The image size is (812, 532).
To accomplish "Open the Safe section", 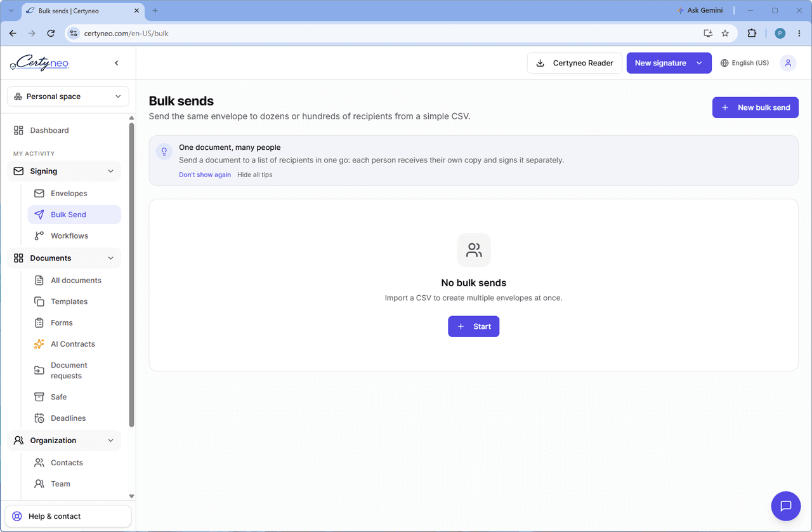I will click(x=74, y=397).
